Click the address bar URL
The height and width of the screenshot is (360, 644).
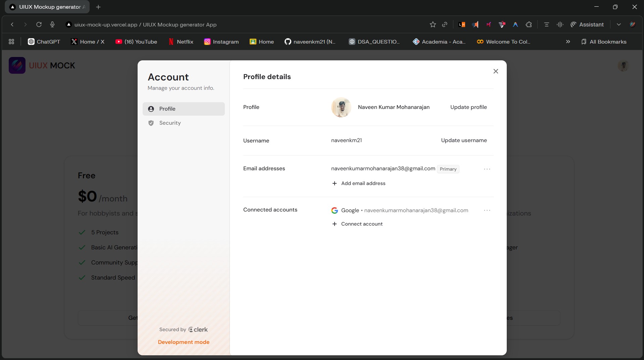click(x=145, y=24)
